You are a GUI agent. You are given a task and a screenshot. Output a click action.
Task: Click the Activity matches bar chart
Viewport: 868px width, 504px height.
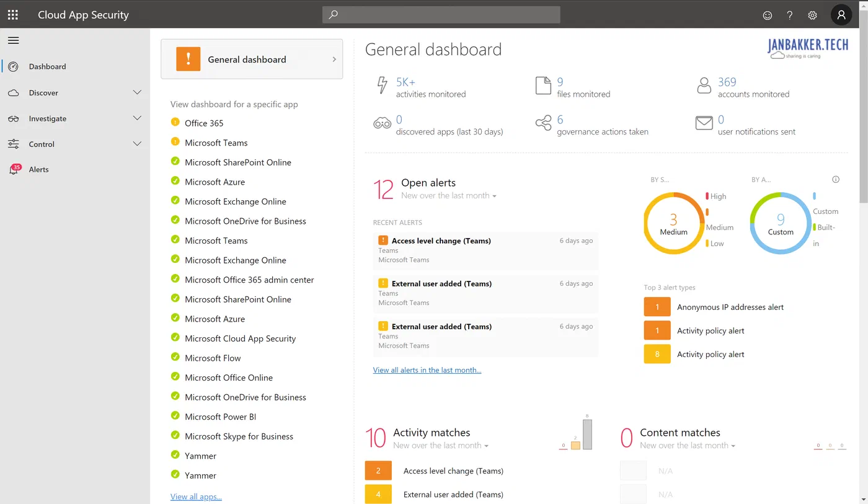[576, 433]
